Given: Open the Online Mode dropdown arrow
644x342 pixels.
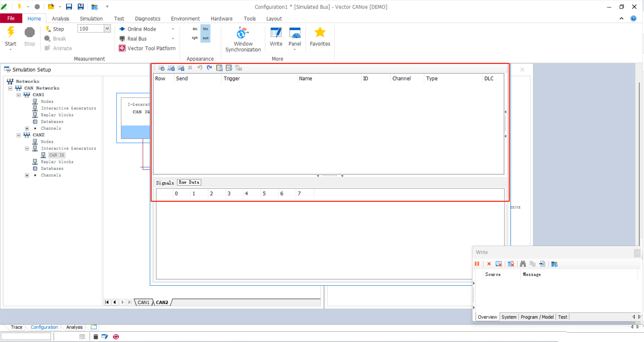Looking at the screenshot, I should coord(173,29).
